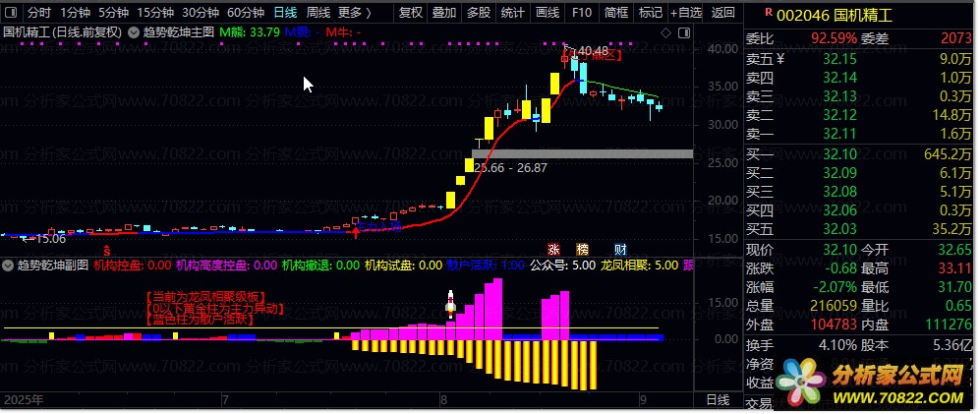980x414 pixels.
Task: Select the 30分钟 period tab
Action: (200, 13)
